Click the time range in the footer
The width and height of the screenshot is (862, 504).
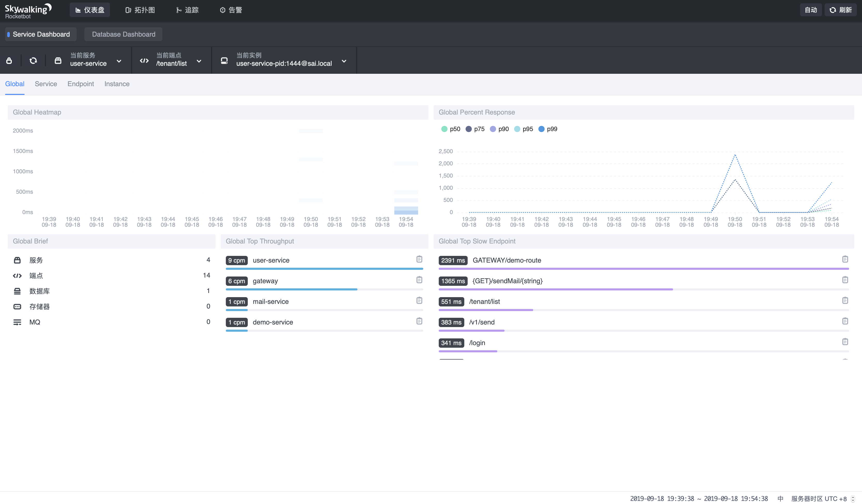pos(699,499)
